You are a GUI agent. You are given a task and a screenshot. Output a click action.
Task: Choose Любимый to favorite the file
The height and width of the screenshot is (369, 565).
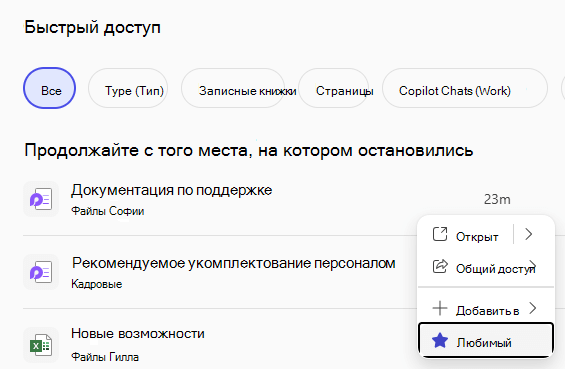[486, 341]
